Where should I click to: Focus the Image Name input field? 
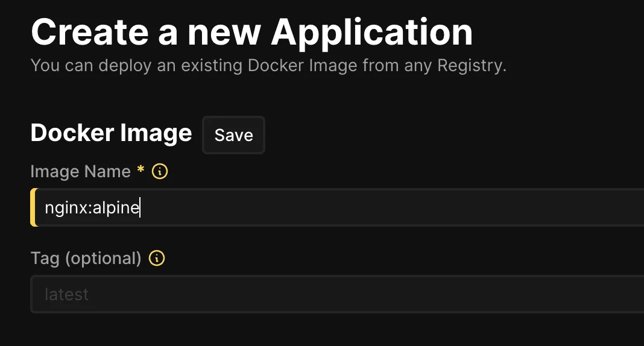coord(362,208)
